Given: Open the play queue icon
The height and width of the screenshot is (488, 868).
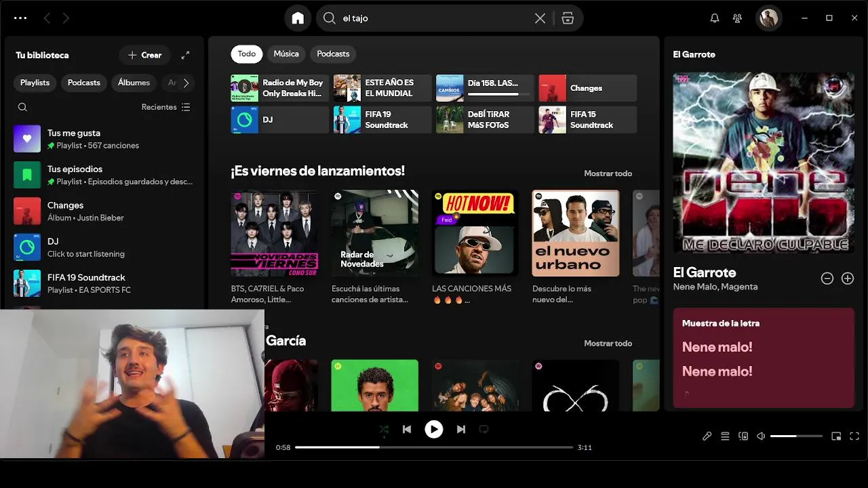Looking at the screenshot, I should [x=725, y=436].
